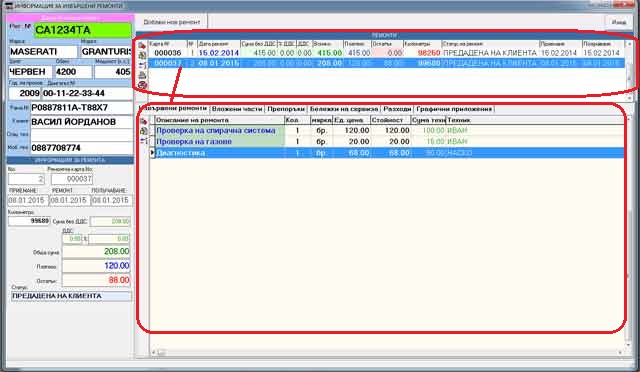Click the Дата ремонт column header
Image resolution: width=640 pixels, height=372 pixels.
click(x=218, y=44)
